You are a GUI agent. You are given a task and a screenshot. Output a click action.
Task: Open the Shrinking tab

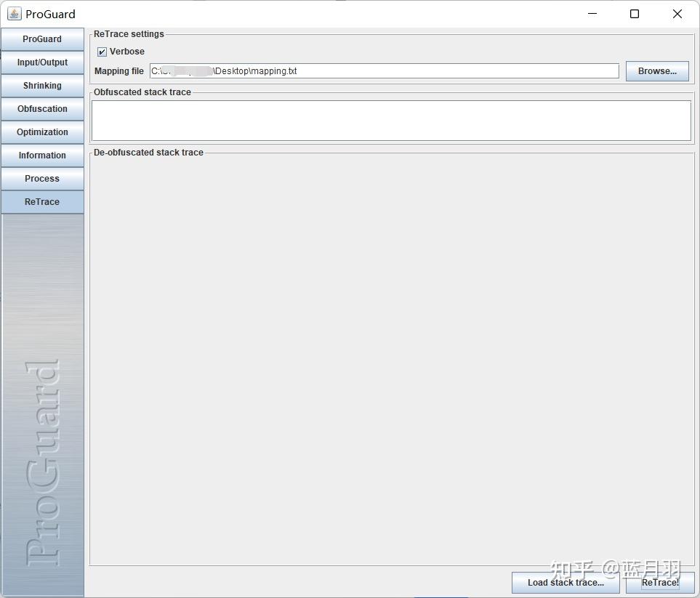tap(42, 86)
